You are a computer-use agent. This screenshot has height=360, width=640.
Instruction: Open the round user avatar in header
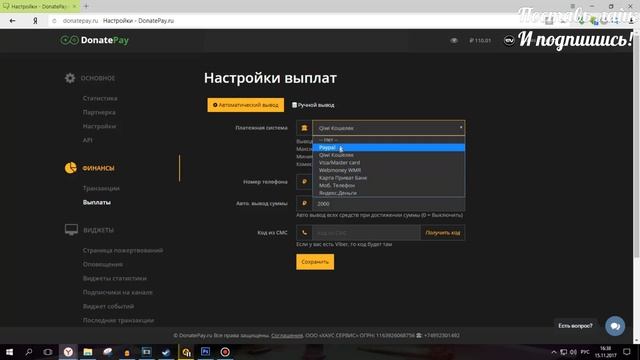click(509, 40)
